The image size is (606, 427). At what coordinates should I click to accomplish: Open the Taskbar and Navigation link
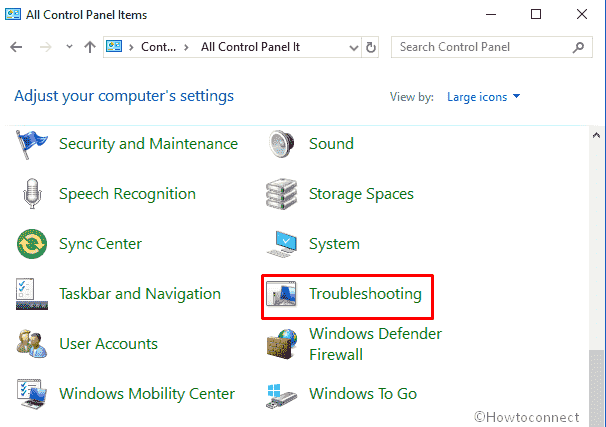[x=140, y=294]
